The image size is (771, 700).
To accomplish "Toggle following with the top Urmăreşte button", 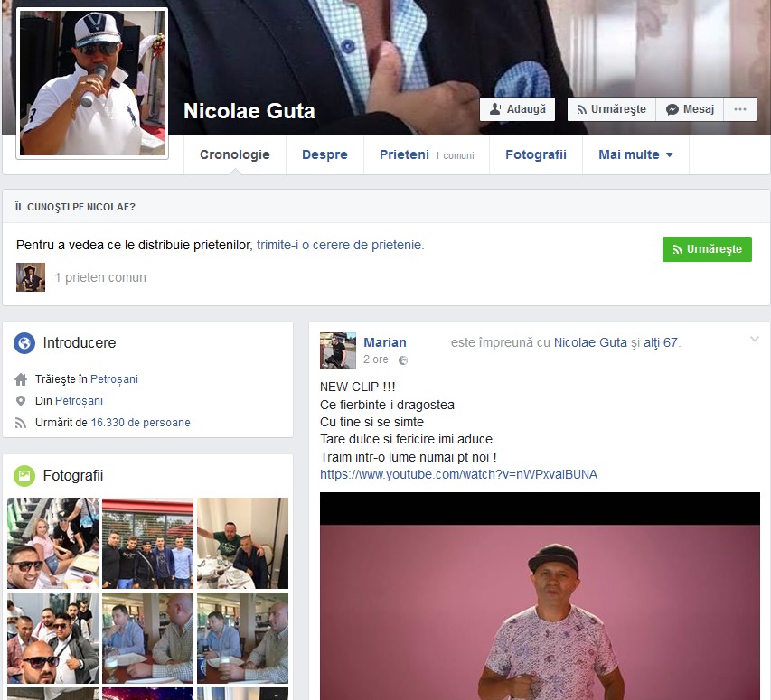I will pyautogui.click(x=611, y=109).
